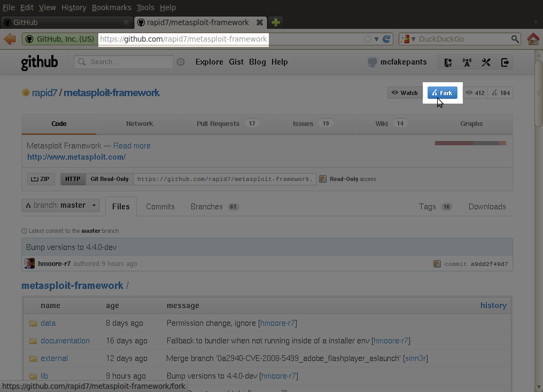Switch to the Commits subtab

coord(160,207)
